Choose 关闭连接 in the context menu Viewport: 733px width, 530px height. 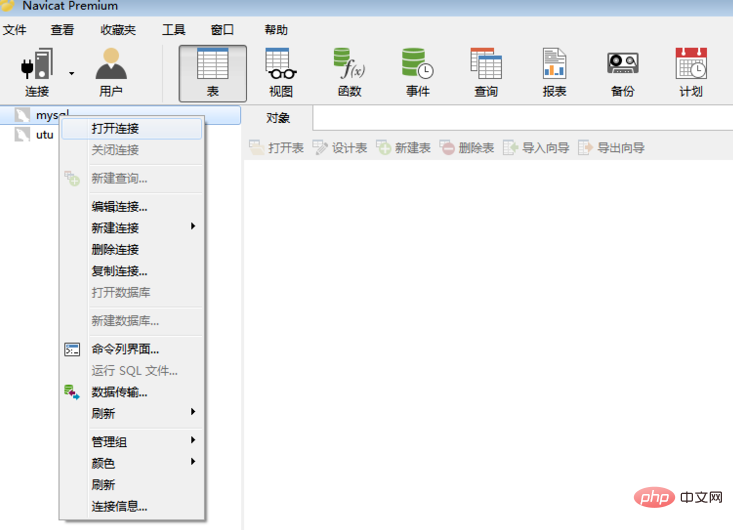tap(132, 150)
